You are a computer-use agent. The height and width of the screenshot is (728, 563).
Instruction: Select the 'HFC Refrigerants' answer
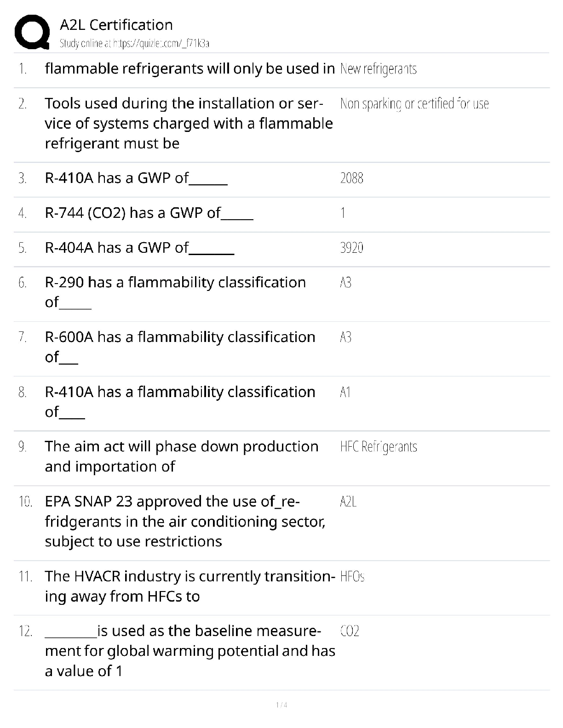[378, 447]
